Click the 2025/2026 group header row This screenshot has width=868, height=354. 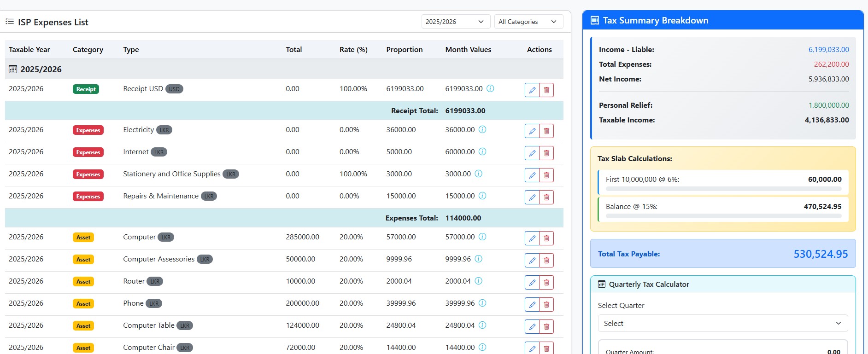(41, 70)
